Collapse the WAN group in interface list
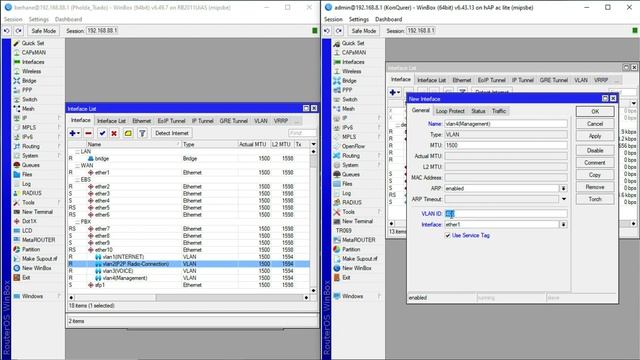Screen dimensions: 640x360 (x=78, y=166)
